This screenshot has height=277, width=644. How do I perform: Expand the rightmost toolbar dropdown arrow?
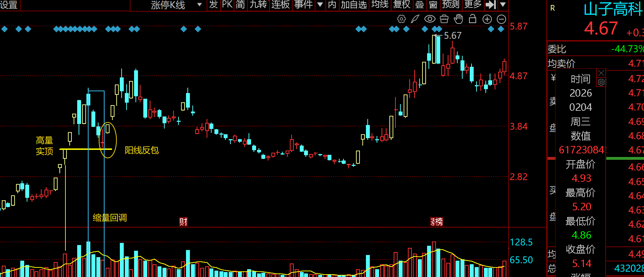click(503, 5)
